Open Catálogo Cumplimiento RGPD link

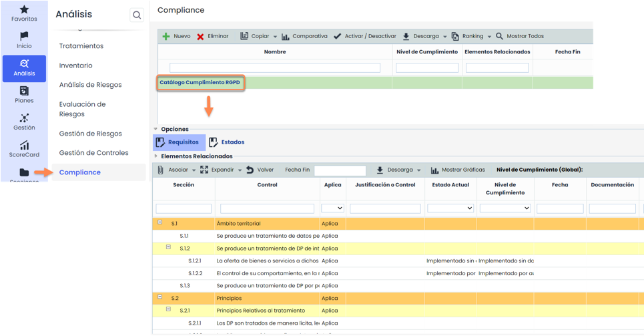(x=200, y=83)
